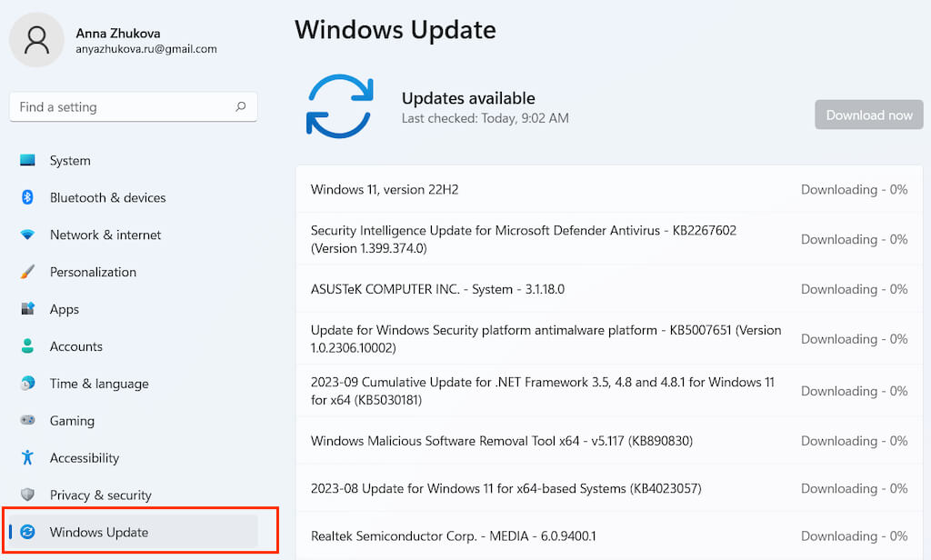The image size is (931, 560).
Task: Click the anyazhukova.ru@gmail.com account email
Action: (x=146, y=49)
